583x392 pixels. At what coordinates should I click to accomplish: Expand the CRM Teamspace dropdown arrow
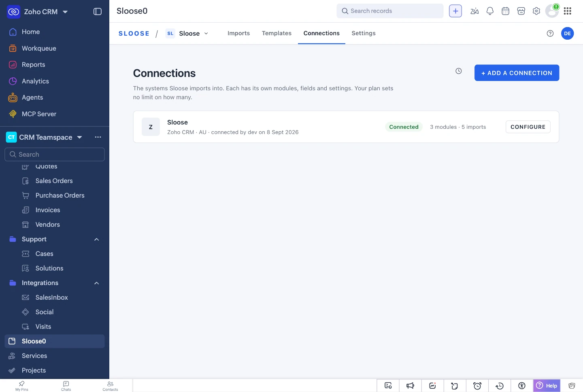79,137
